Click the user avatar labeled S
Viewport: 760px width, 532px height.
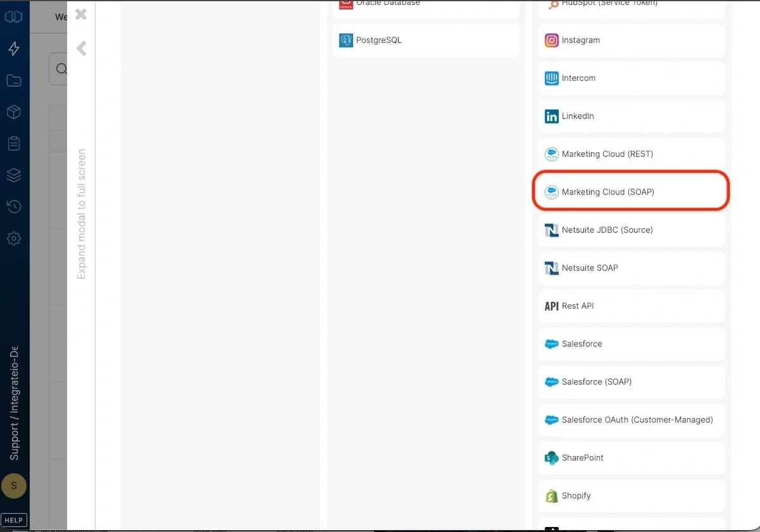click(14, 486)
